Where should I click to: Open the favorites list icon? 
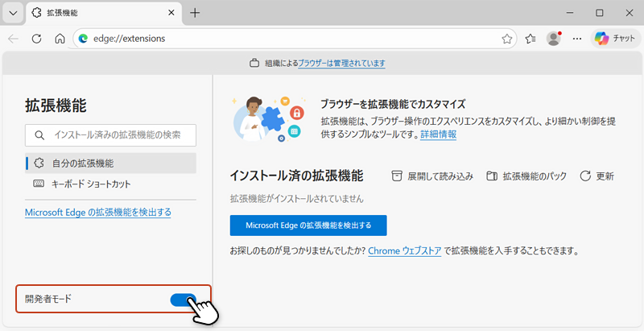[x=530, y=39]
